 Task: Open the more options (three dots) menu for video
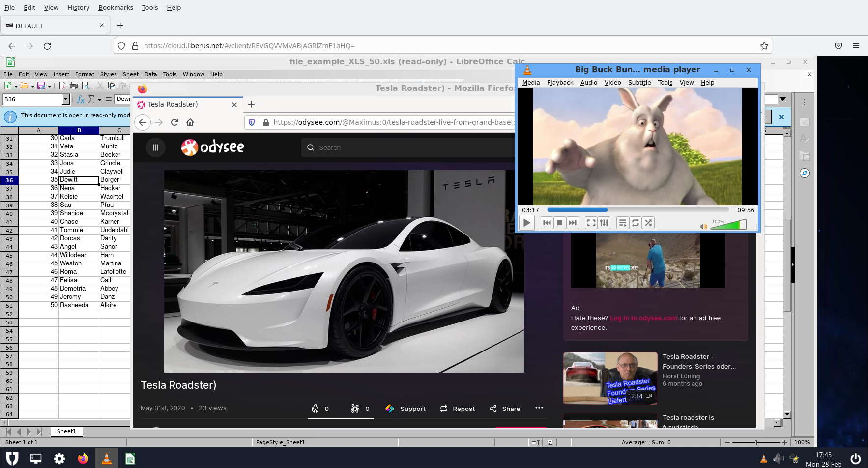coord(539,408)
